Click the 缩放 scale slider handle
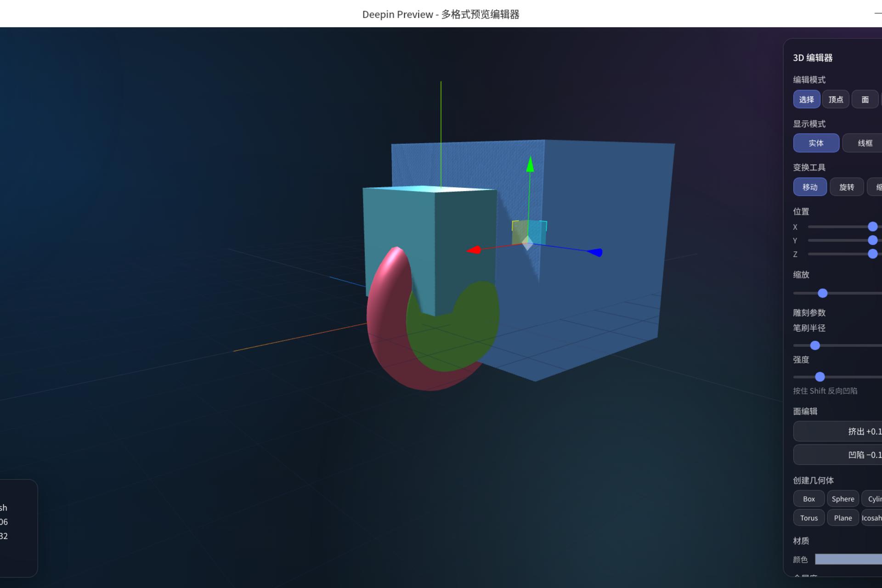This screenshot has height=588, width=882. (822, 293)
